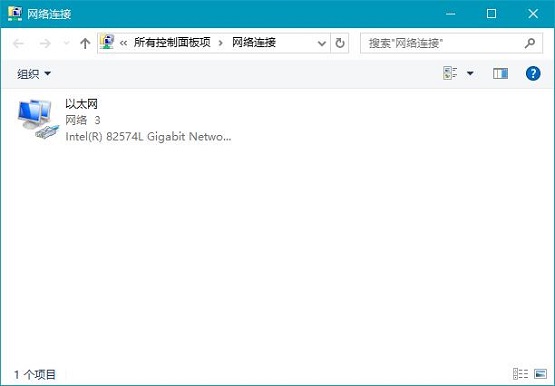Screen dimensions: 555x386
Task: Open the view options dropdown arrow
Action: pyautogui.click(x=470, y=74)
